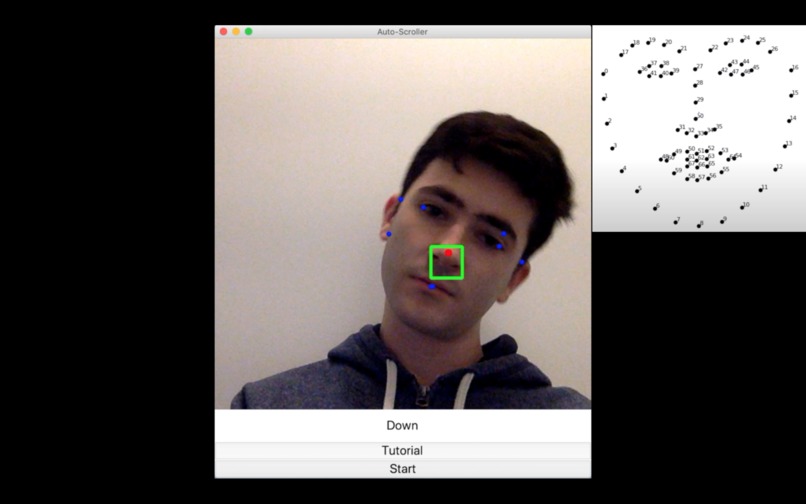The image size is (806, 504).
Task: Close the Auto-Scroller window
Action: pos(224,31)
